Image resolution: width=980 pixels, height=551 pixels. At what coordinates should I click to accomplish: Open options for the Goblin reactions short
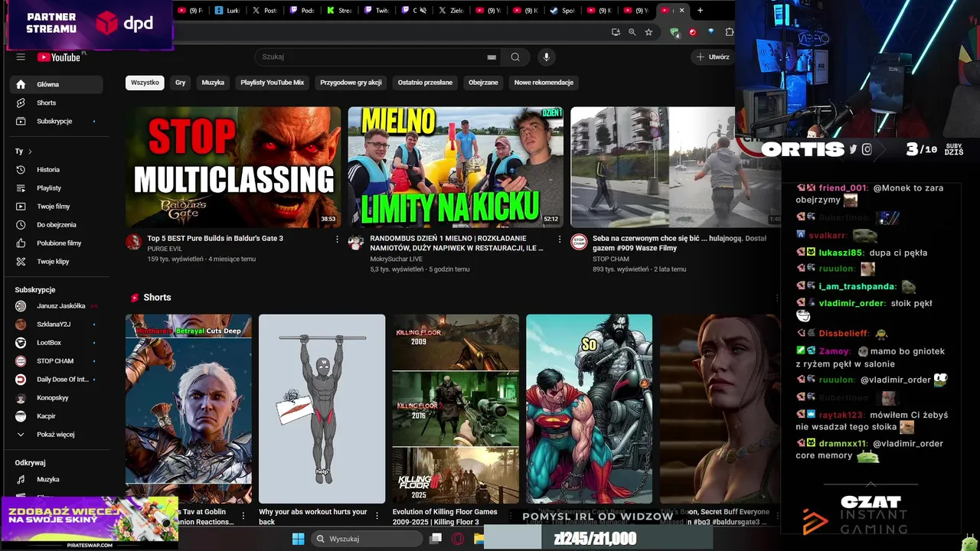[243, 516]
